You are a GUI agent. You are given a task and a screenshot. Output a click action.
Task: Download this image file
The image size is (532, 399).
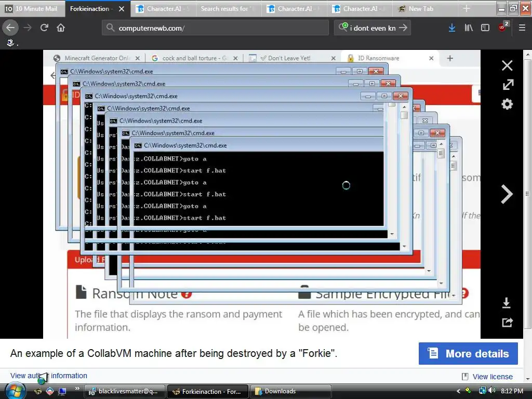coord(507,303)
